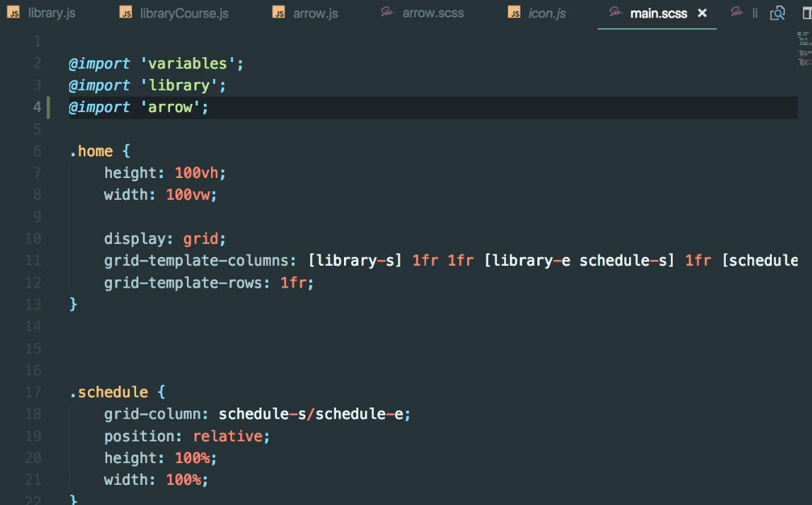Open the library.js tab

click(x=50, y=13)
